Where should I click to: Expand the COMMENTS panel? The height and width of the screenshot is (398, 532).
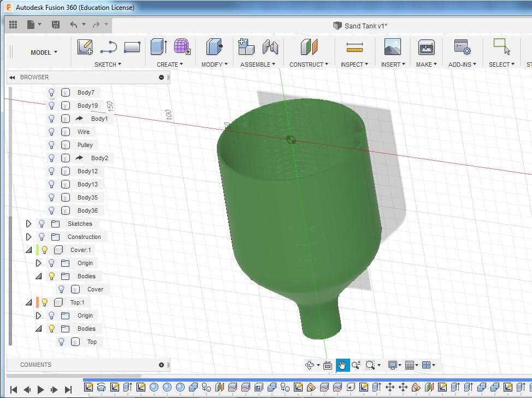click(161, 365)
